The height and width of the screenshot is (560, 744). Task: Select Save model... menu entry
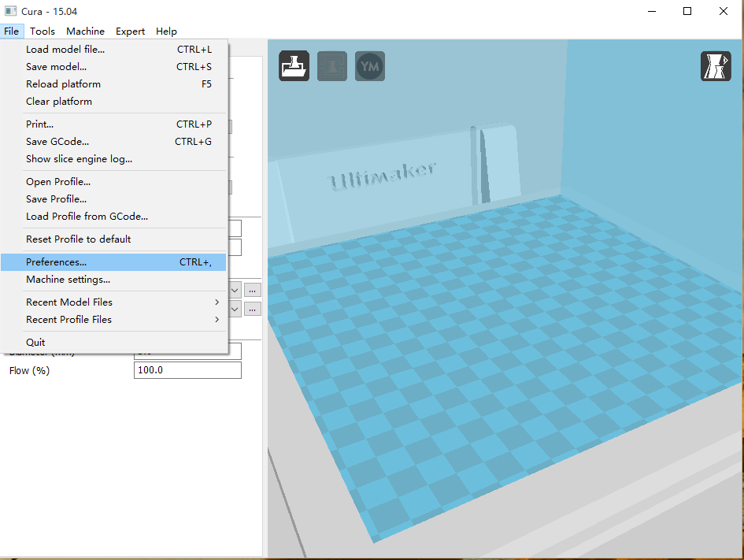point(113,67)
